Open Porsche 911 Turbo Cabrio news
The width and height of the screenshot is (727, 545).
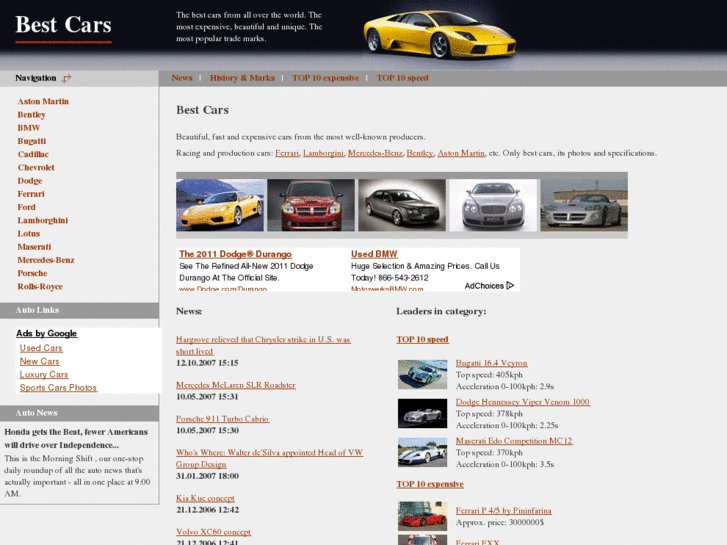click(x=223, y=419)
